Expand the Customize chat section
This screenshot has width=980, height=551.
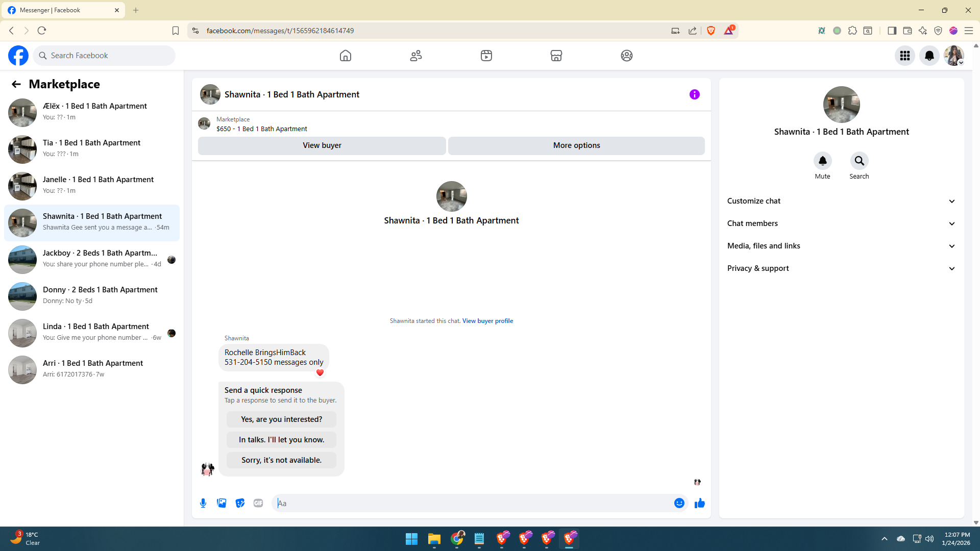(x=841, y=201)
